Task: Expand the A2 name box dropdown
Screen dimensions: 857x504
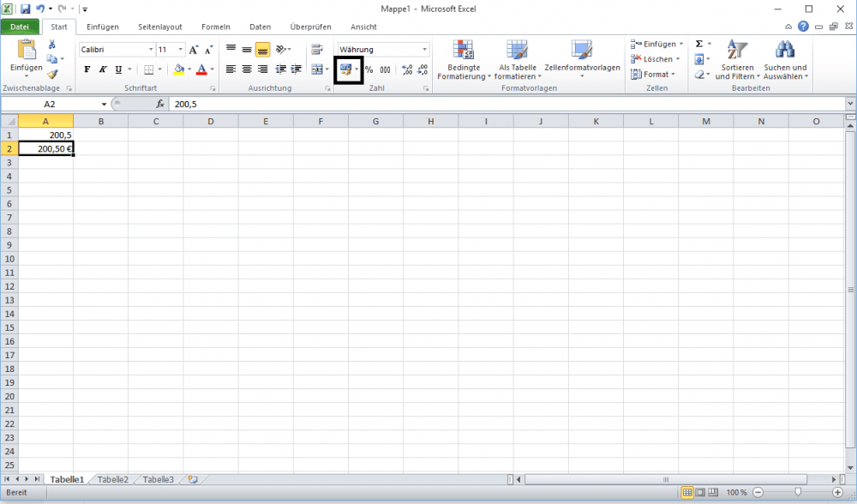Action: tap(104, 104)
